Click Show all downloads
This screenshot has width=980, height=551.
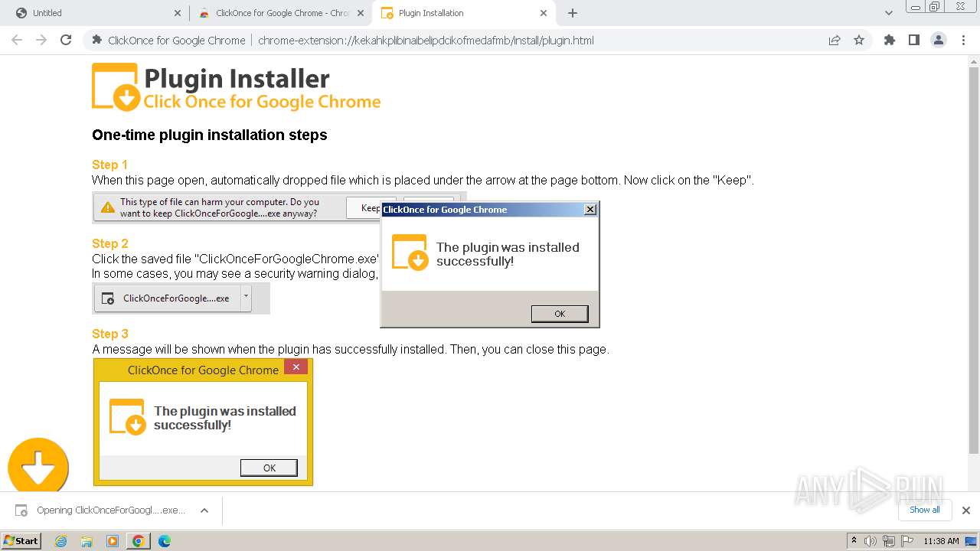924,510
